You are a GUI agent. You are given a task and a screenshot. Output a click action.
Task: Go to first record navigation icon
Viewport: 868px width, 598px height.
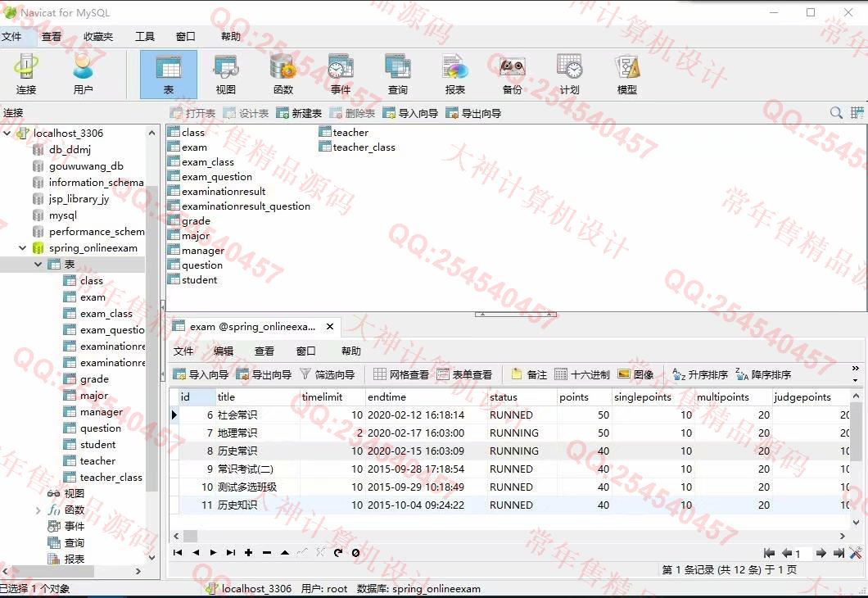pyautogui.click(x=178, y=553)
